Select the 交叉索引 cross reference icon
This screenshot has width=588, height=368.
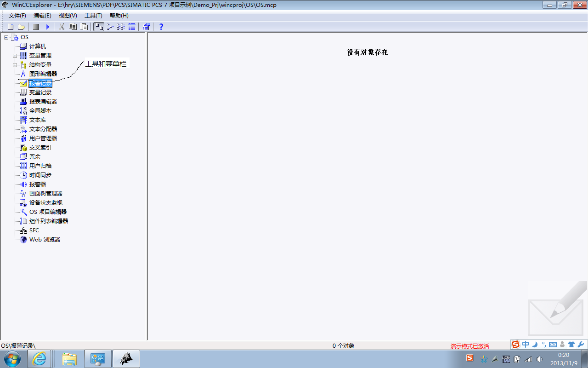23,148
